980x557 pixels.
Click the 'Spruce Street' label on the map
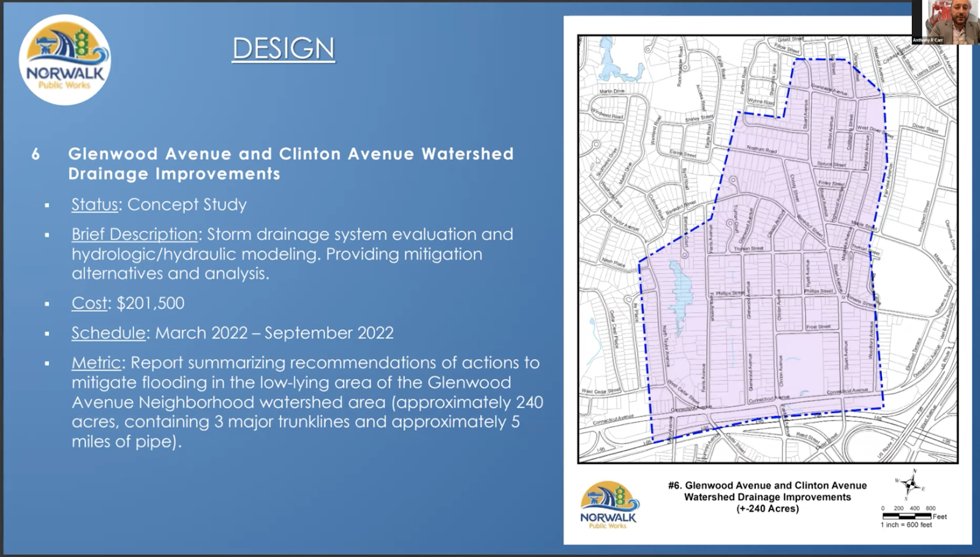tap(831, 164)
